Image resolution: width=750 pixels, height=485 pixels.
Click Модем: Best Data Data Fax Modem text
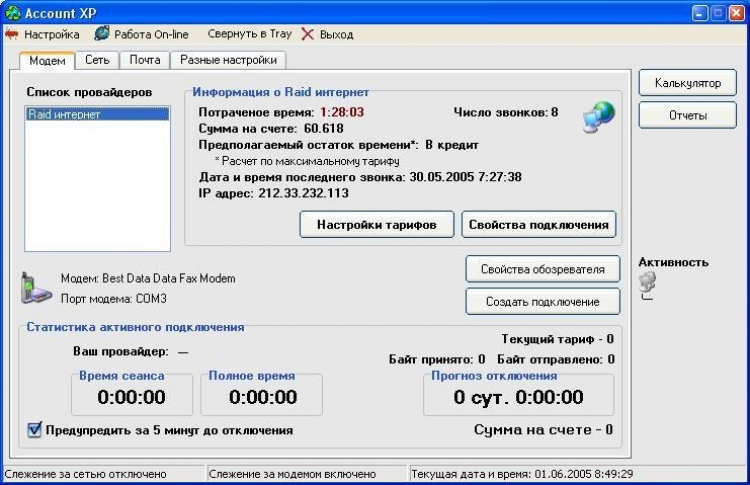point(148,278)
